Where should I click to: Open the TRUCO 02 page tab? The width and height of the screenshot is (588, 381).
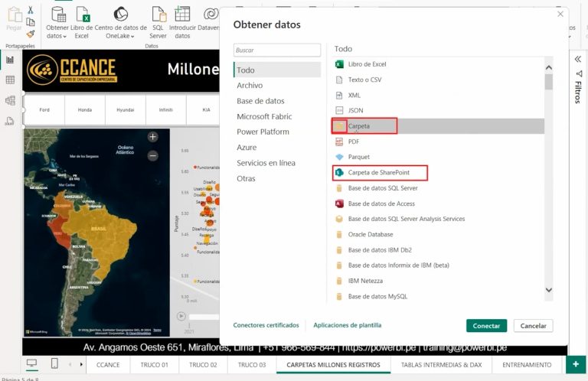[203, 364]
